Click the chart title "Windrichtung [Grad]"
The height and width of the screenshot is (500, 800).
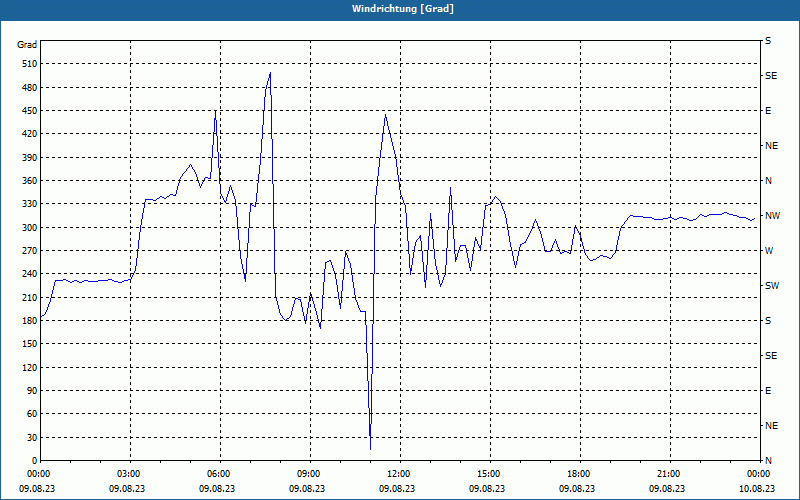click(403, 9)
